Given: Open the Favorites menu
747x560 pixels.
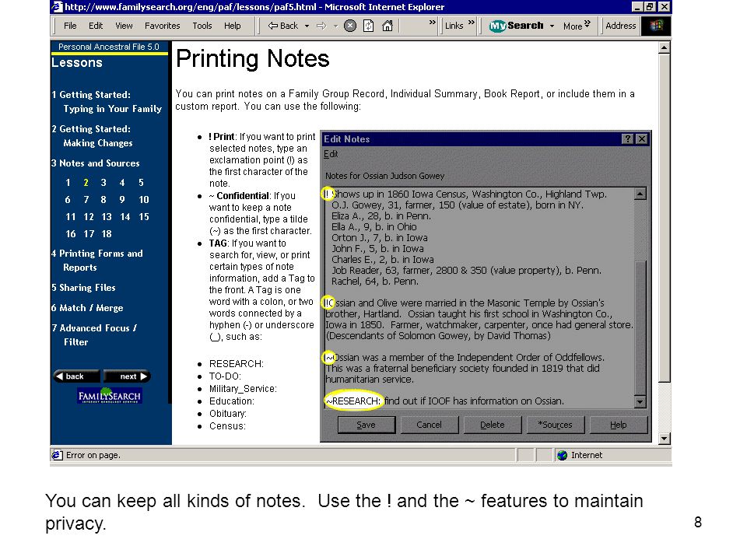Looking at the screenshot, I should point(163,26).
